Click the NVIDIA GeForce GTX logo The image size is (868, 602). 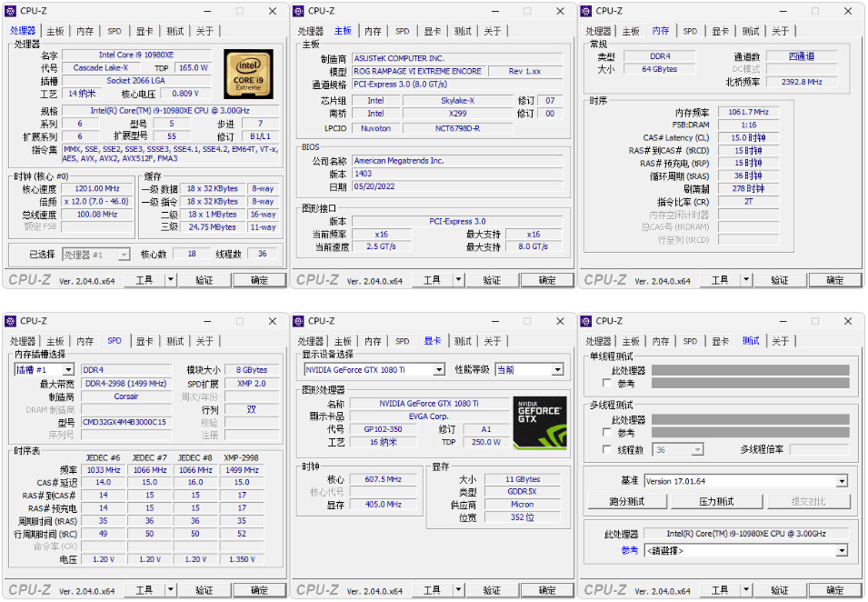[540, 422]
